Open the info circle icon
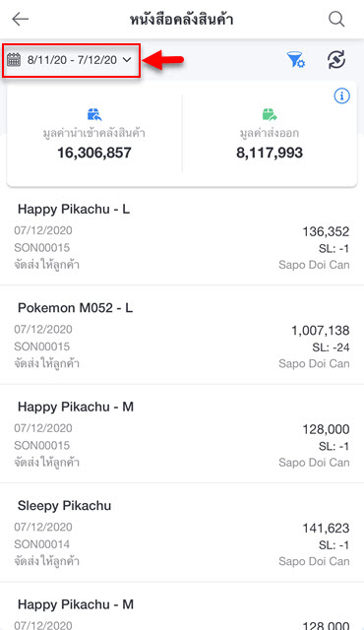Screen dimensions: 364x630 click(x=342, y=96)
